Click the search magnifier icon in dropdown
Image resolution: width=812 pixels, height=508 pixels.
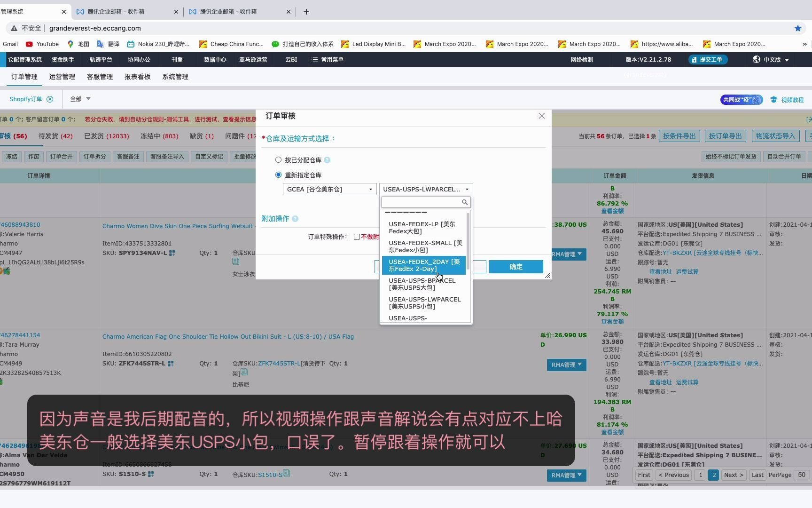[x=465, y=202]
